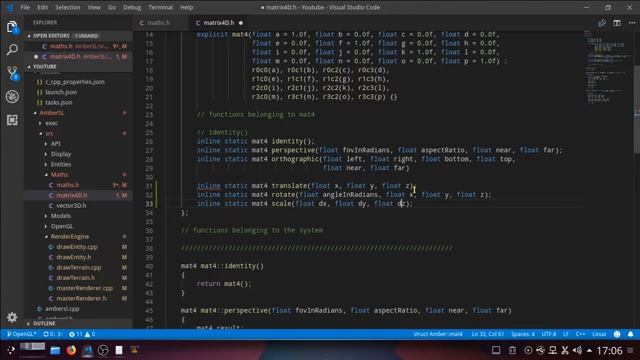Image resolution: width=640 pixels, height=360 pixels.
Task: Open the Edit menu
Action: point(42,7)
